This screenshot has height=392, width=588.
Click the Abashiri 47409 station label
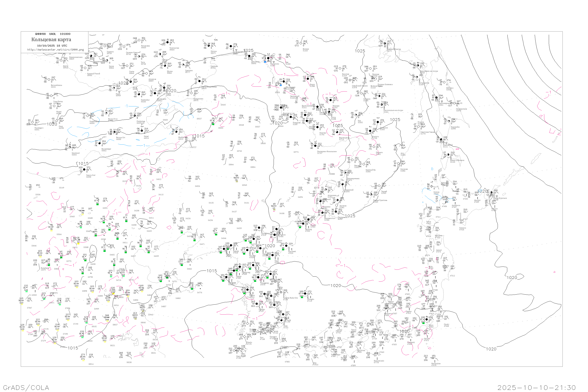point(477,201)
